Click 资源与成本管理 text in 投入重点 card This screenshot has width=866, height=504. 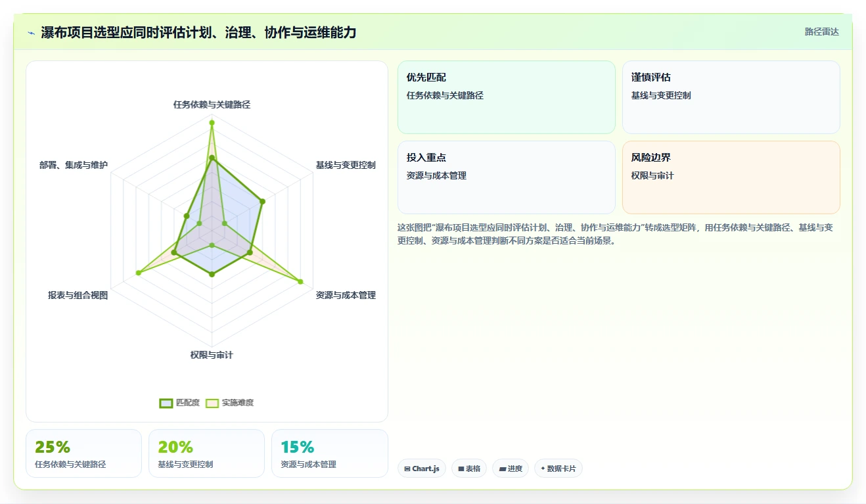(436, 175)
